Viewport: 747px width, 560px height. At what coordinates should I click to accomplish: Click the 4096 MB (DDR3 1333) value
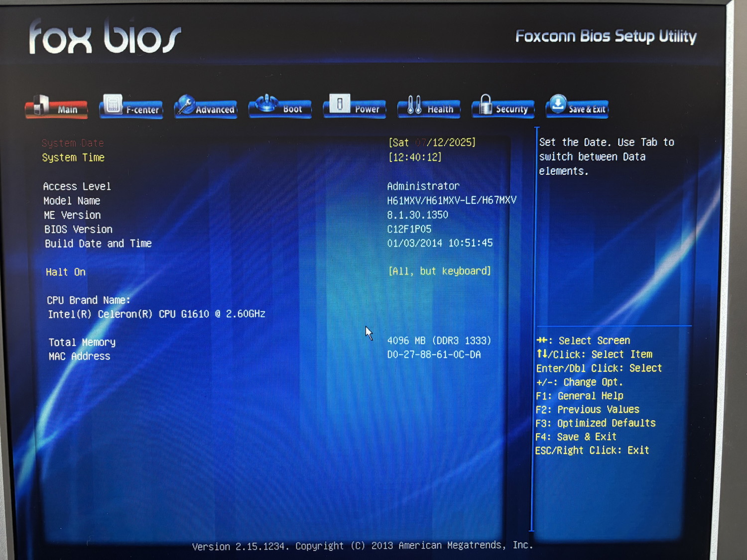(439, 340)
